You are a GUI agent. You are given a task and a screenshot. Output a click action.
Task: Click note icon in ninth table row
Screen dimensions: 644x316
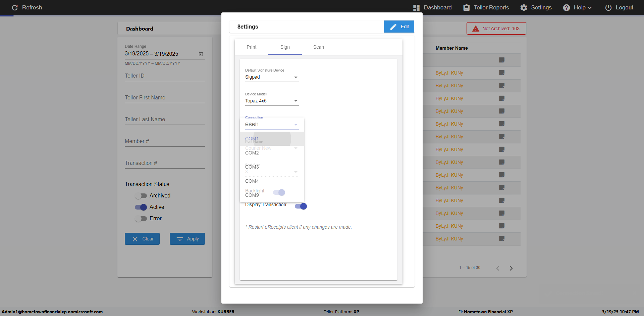click(502, 162)
